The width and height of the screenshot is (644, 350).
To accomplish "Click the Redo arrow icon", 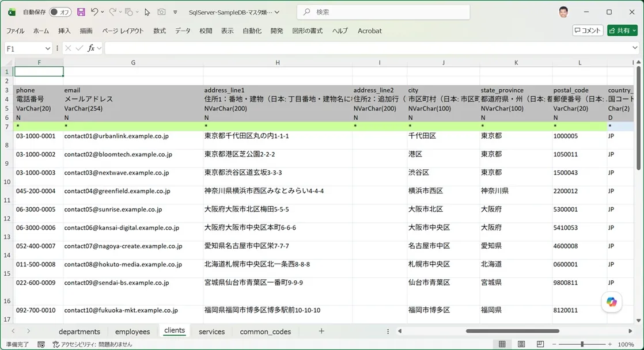I will pyautogui.click(x=112, y=12).
